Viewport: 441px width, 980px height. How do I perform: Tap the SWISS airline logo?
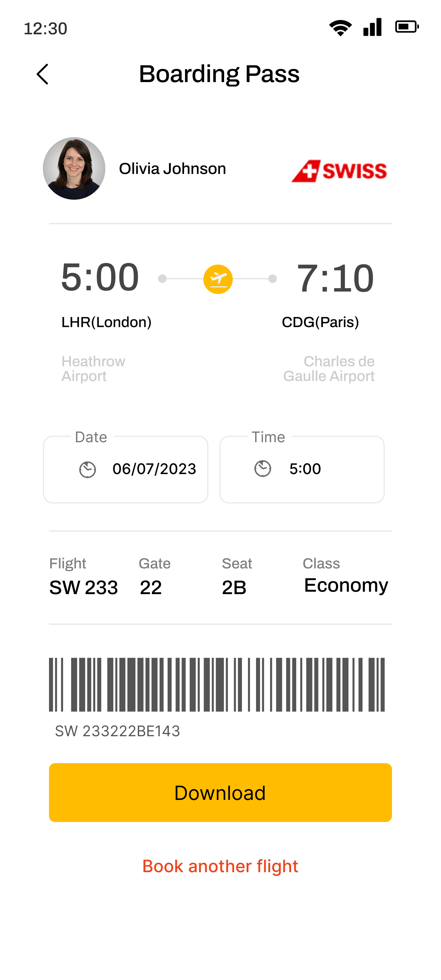[339, 171]
